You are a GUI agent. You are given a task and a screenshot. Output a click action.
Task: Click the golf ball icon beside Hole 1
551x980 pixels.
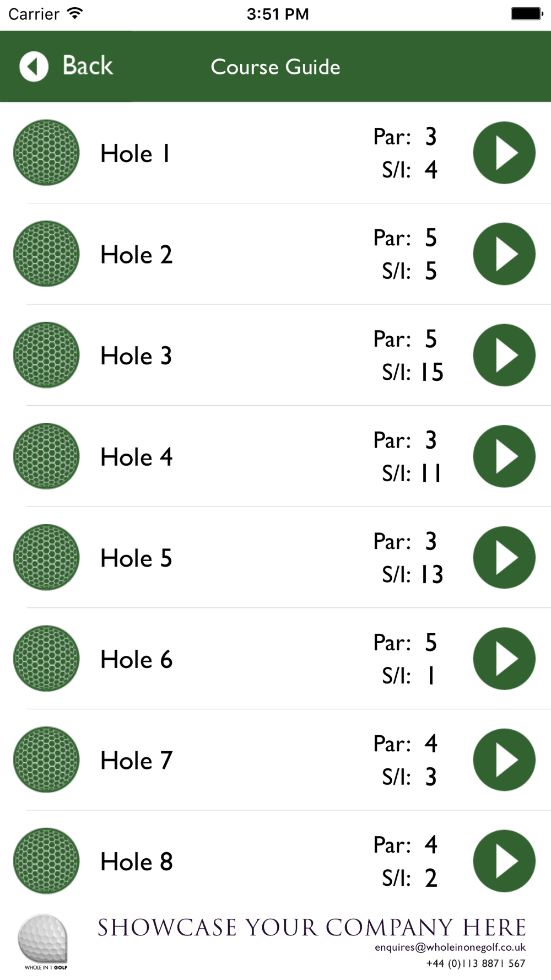pos(46,153)
